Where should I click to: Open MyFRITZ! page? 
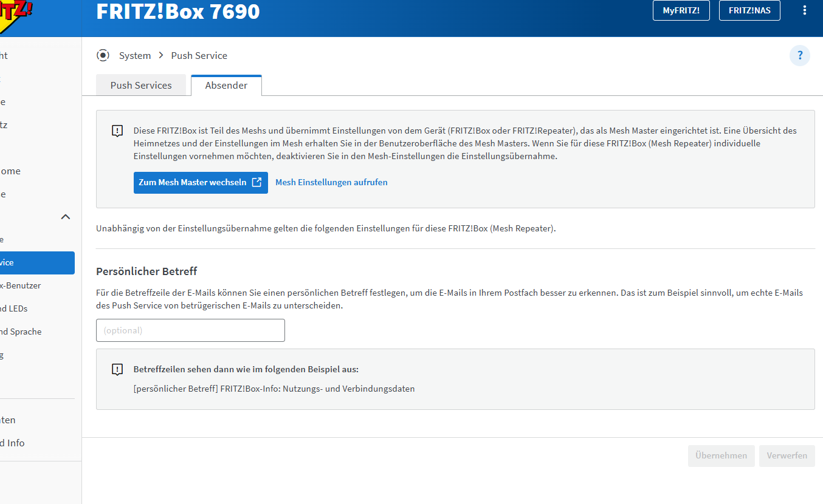click(681, 10)
